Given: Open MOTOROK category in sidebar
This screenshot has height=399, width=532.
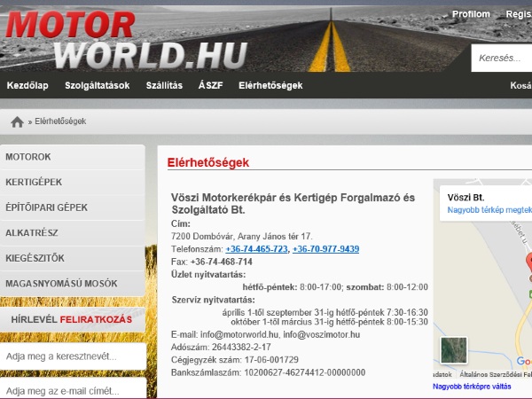Looking at the screenshot, I should pos(73,157).
